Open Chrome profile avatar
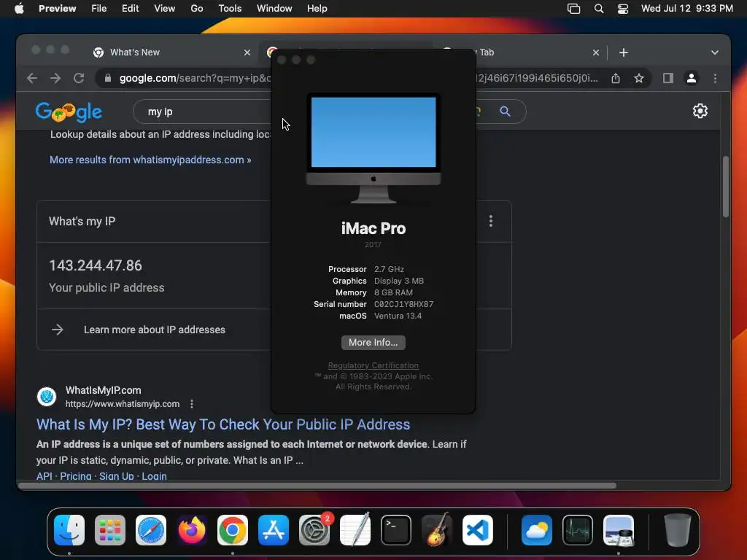 [692, 78]
